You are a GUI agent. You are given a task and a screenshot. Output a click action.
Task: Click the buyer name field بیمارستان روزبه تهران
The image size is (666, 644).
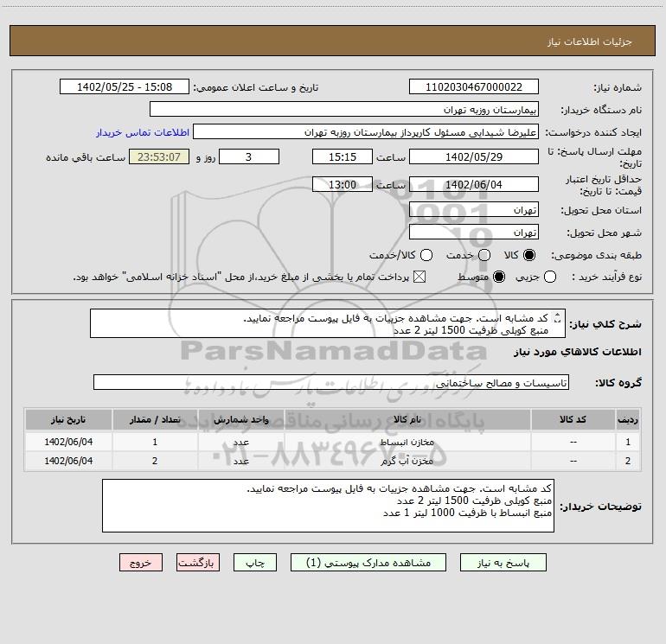click(344, 109)
